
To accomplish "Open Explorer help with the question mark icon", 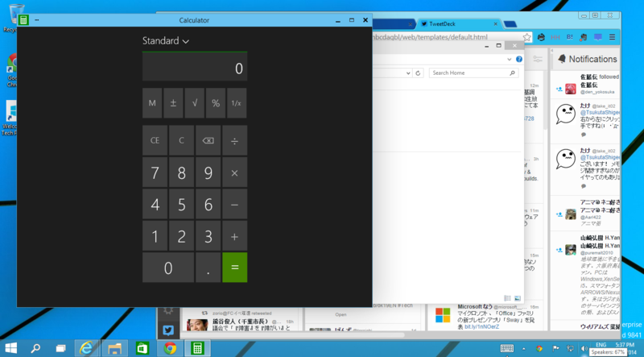I will (x=519, y=59).
